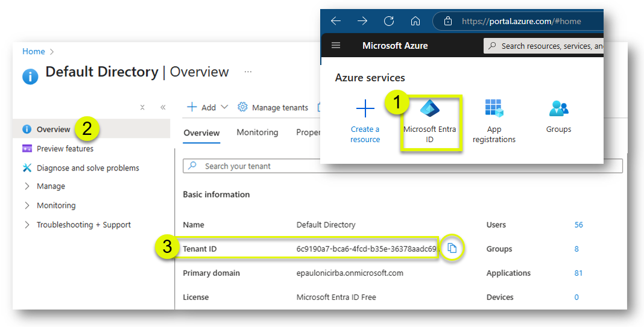
Task: Open App registrations service
Action: pos(494,122)
